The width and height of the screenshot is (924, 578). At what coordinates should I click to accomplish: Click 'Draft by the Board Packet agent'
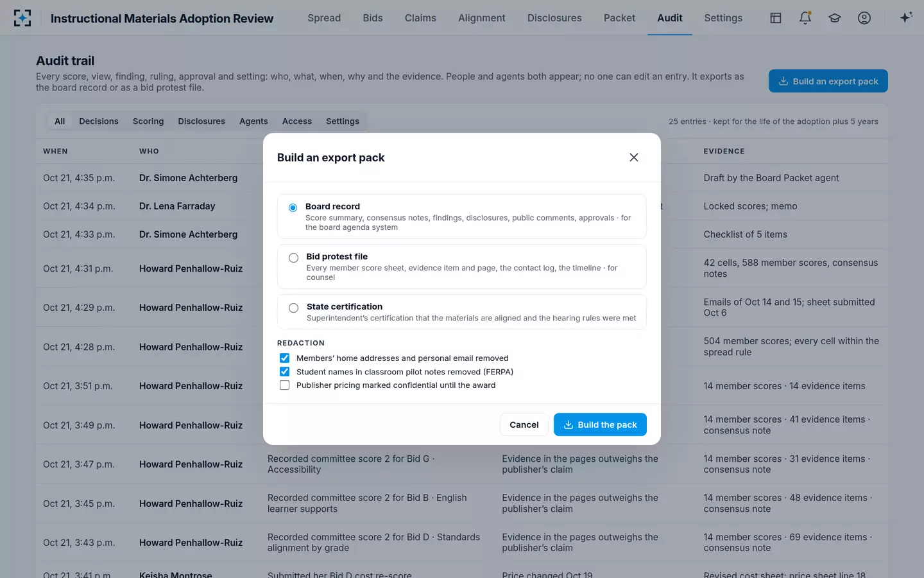point(771,178)
